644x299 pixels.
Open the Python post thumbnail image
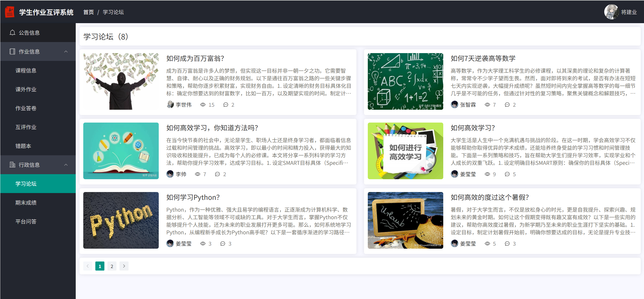pyautogui.click(x=121, y=220)
